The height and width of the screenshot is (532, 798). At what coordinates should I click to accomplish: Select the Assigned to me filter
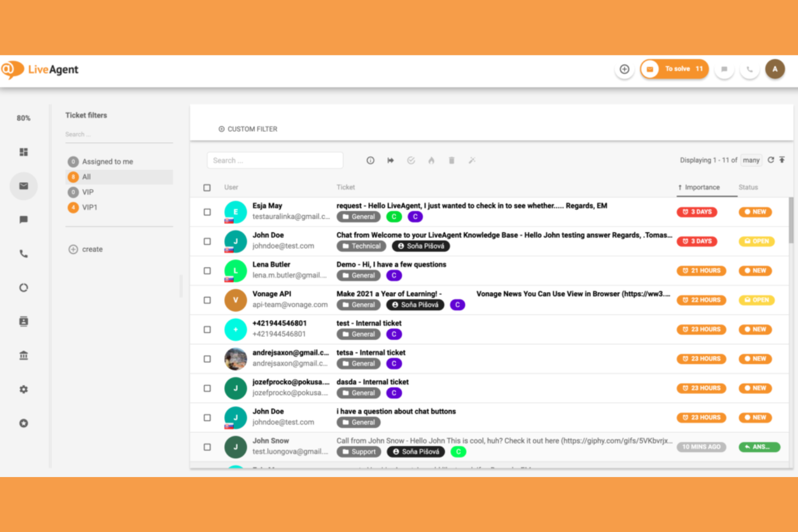(108, 161)
